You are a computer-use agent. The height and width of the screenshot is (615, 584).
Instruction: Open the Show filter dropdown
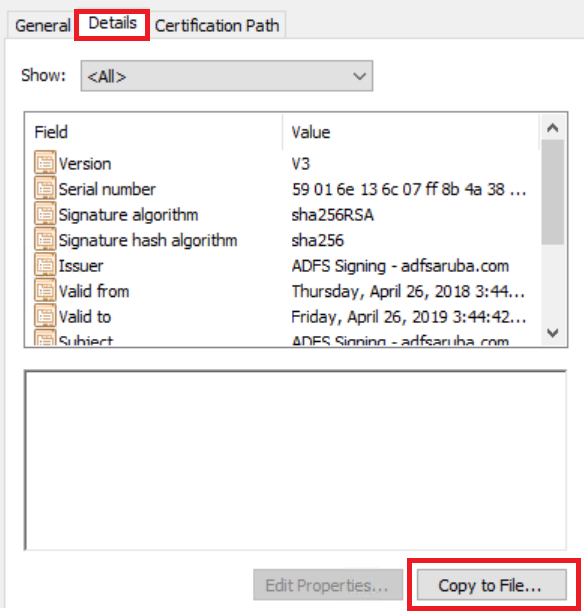227,76
